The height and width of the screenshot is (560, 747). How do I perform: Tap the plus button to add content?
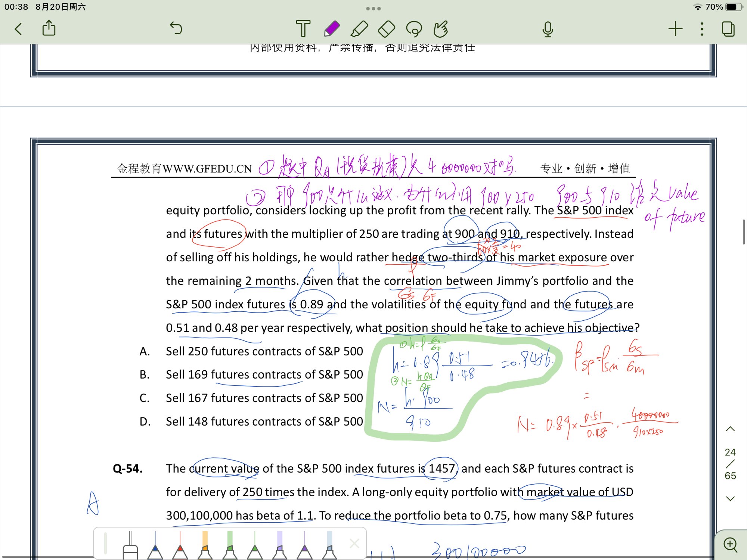pyautogui.click(x=675, y=29)
